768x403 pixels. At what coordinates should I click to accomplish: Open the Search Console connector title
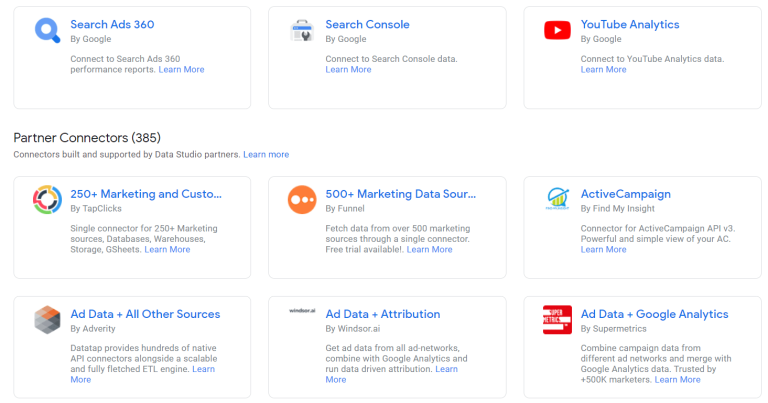(367, 24)
